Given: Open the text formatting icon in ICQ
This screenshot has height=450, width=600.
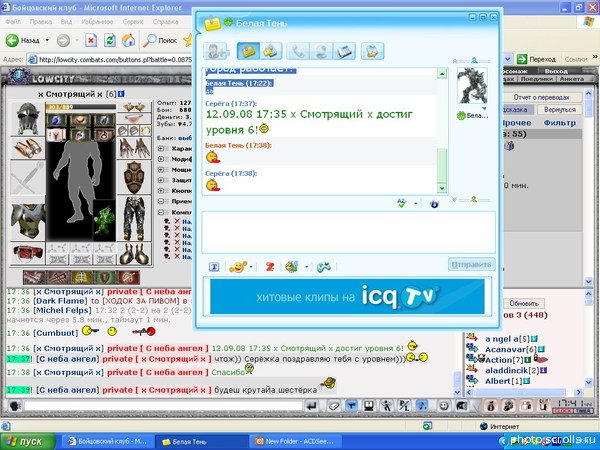Looking at the screenshot, I should pos(214,267).
